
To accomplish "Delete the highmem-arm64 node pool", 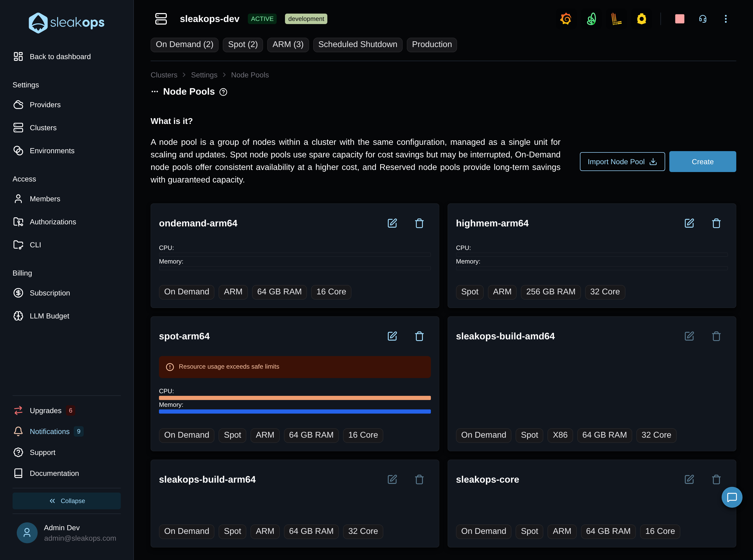I will pyautogui.click(x=716, y=223).
